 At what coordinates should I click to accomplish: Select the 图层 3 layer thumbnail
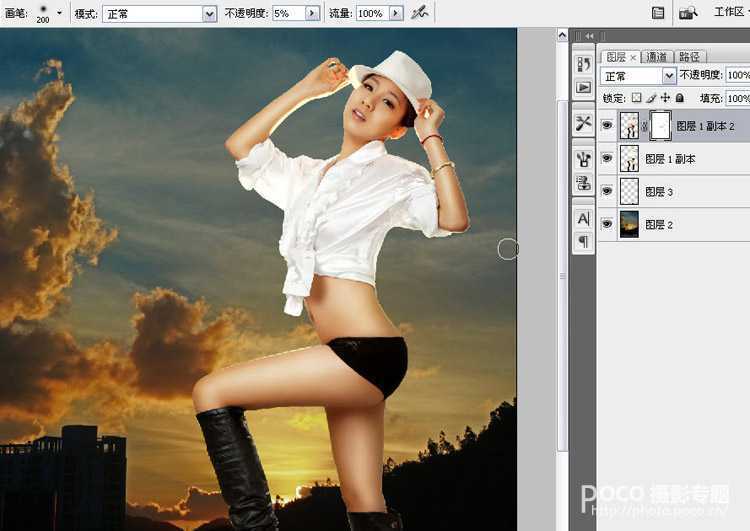(x=629, y=191)
